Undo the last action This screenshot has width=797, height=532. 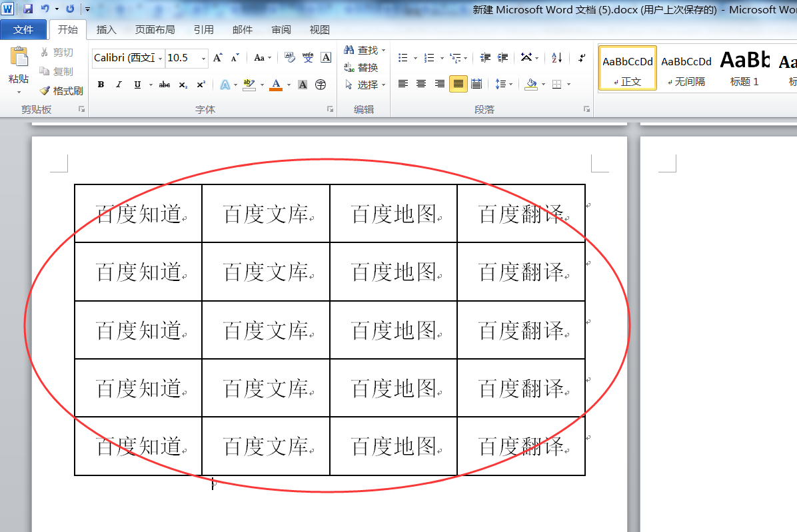click(45, 9)
